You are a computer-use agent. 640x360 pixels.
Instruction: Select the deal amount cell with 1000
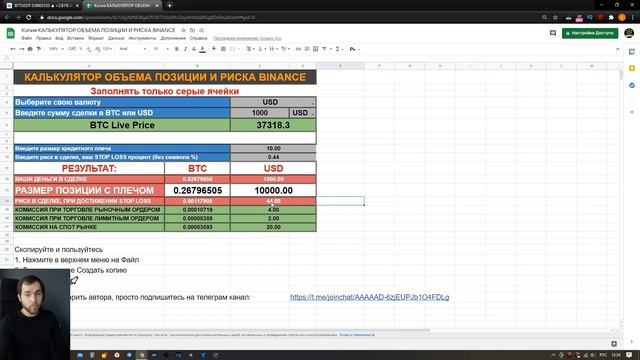click(260, 113)
